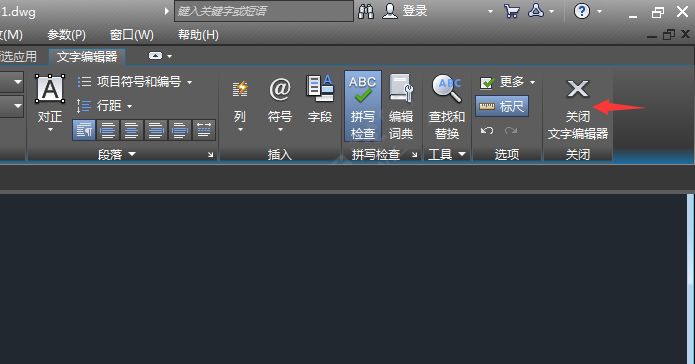Close the Text Editor (关闭文字编辑器)
The image size is (695, 364).
pos(578,109)
